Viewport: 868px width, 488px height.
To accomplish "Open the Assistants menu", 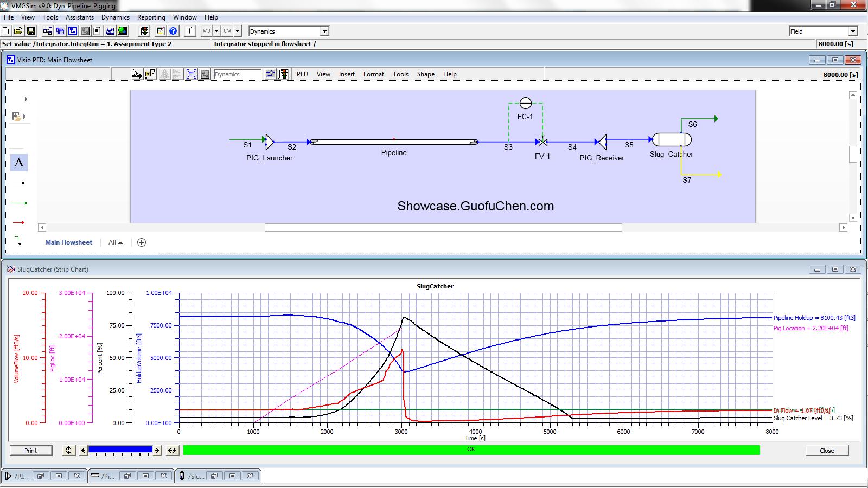I will (x=79, y=17).
